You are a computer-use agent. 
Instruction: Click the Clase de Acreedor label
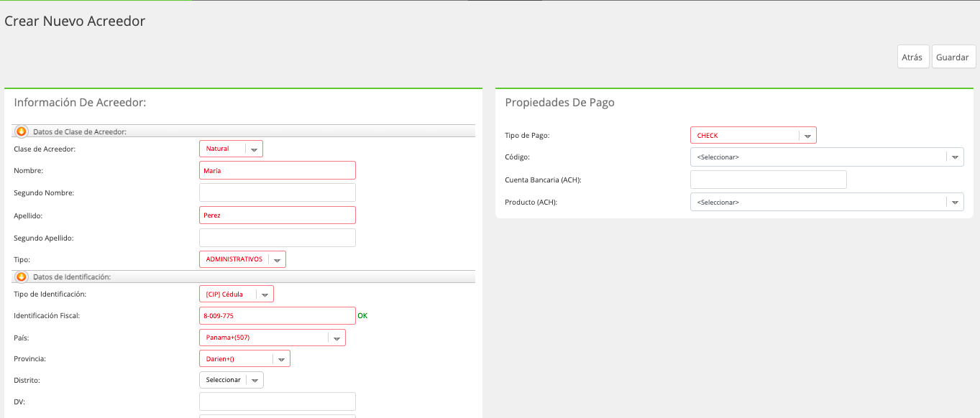pyautogui.click(x=45, y=149)
